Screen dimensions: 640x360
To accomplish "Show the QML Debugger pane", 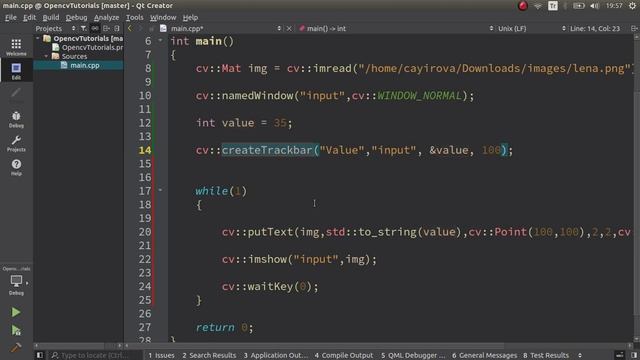I will 413,355.
